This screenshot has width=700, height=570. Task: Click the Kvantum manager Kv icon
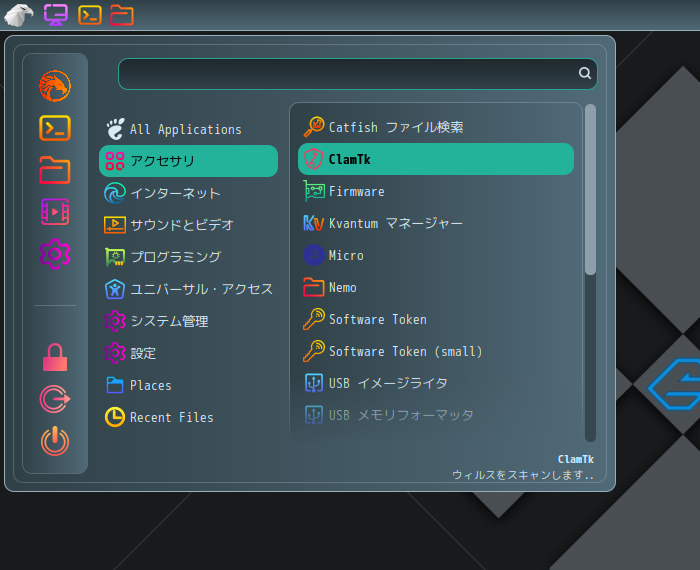(x=313, y=223)
